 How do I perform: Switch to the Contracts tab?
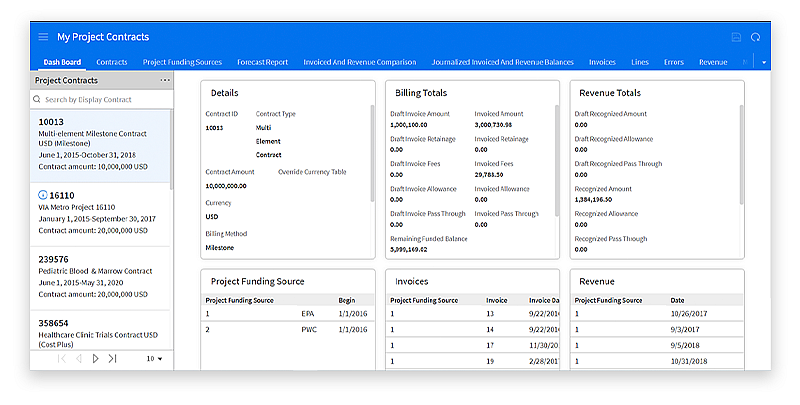111,62
